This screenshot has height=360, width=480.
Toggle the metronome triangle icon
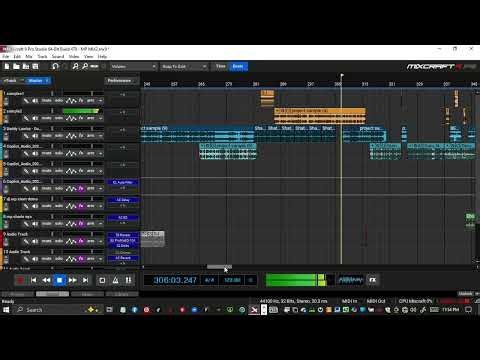(x=115, y=280)
